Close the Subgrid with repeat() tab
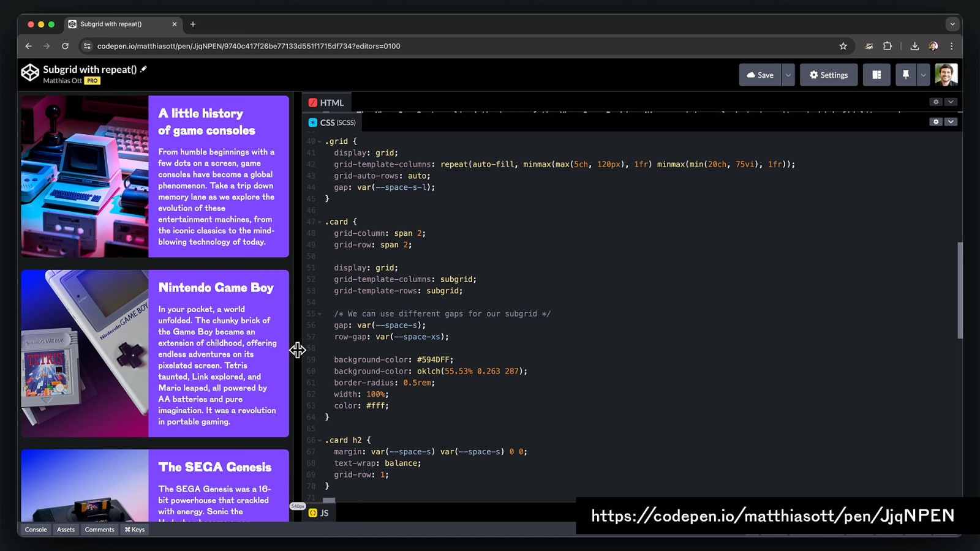Viewport: 980px width, 551px height. (175, 24)
